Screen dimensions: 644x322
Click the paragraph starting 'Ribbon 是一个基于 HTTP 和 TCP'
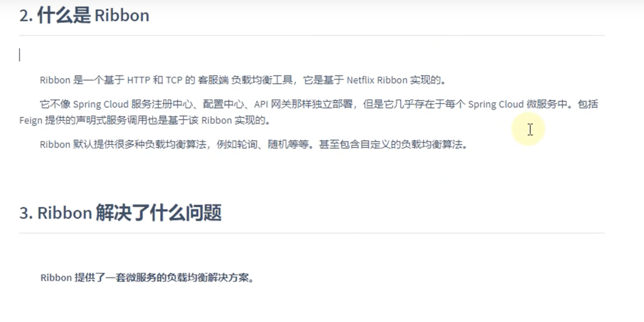(243, 80)
